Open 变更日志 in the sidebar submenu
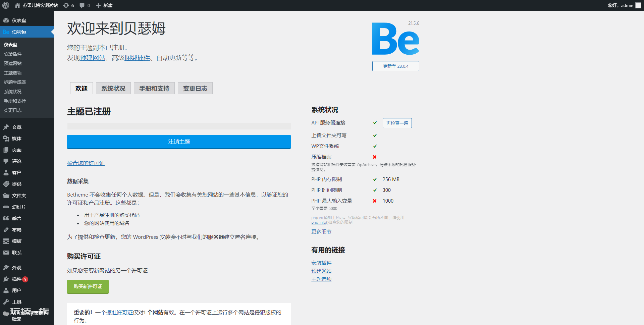 point(13,110)
